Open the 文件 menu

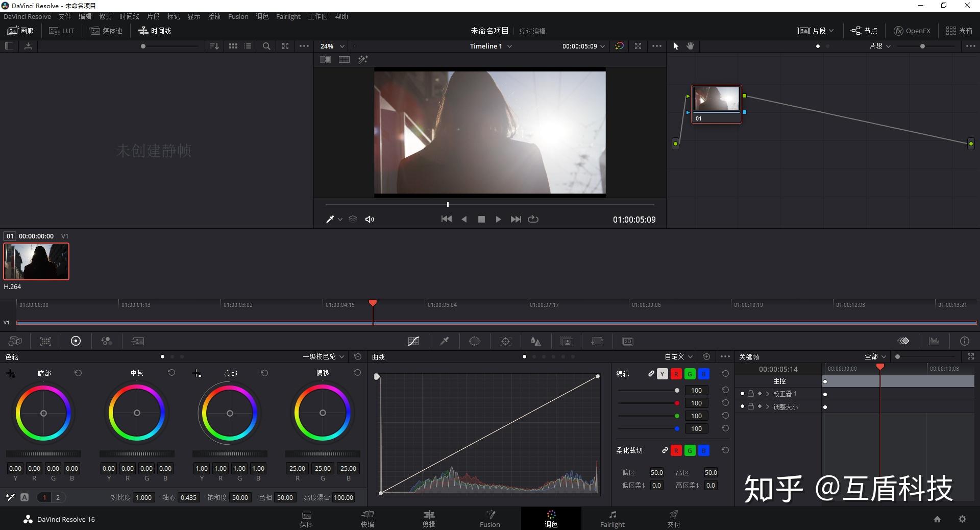pos(65,16)
